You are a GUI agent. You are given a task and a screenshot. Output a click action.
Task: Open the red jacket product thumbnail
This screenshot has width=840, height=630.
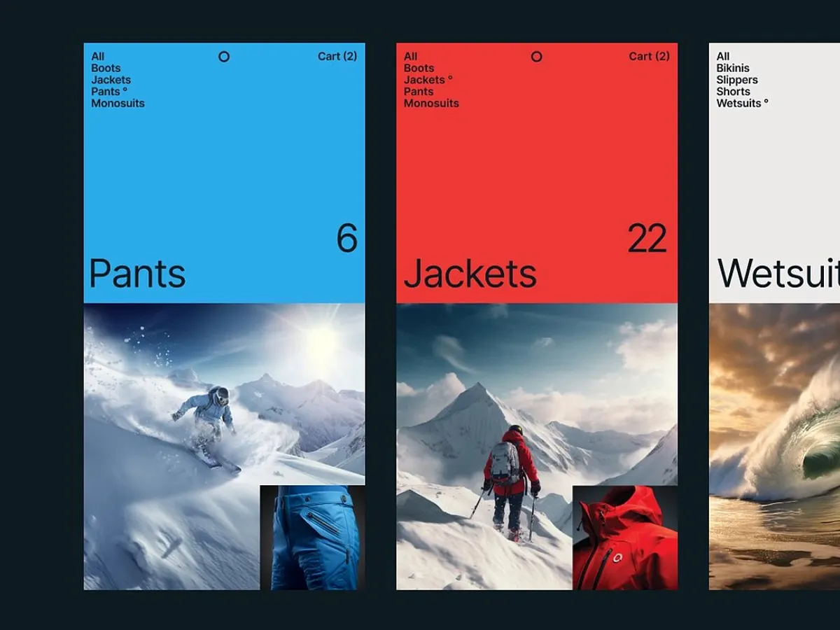pyautogui.click(x=625, y=538)
